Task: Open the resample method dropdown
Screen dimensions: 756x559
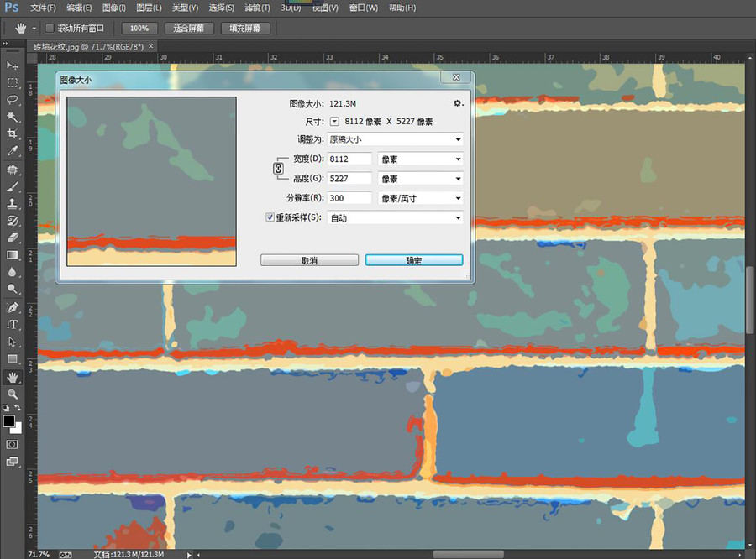Action: pyautogui.click(x=395, y=218)
